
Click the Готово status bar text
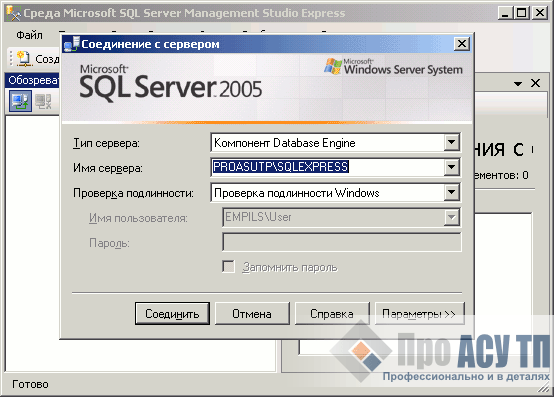click(30, 384)
